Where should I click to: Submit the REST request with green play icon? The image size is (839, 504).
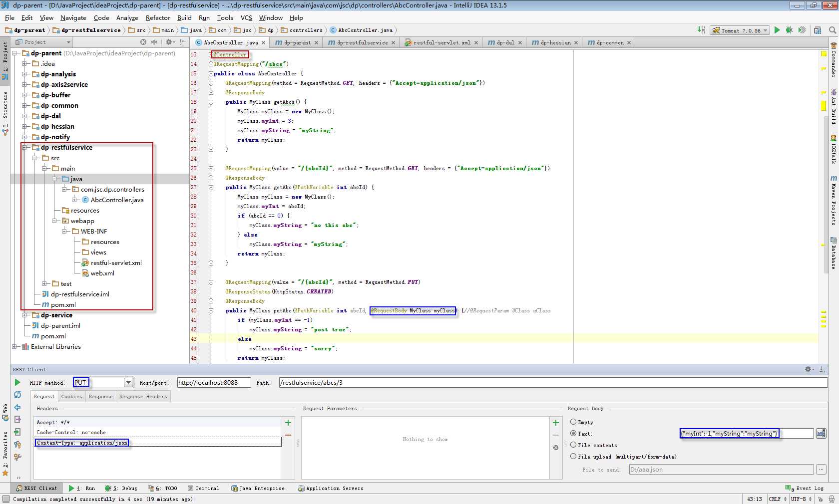pyautogui.click(x=17, y=382)
